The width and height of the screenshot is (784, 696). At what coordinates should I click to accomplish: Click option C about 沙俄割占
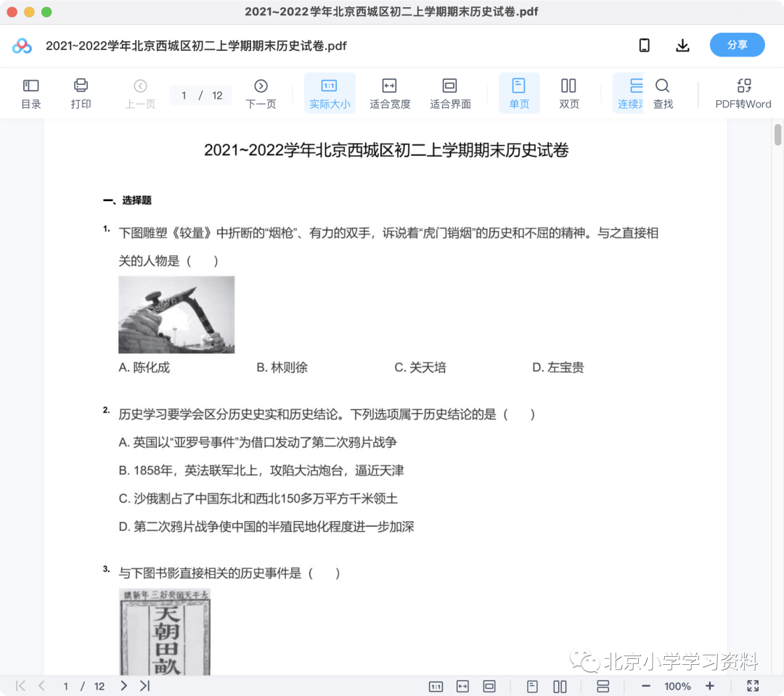(258, 499)
